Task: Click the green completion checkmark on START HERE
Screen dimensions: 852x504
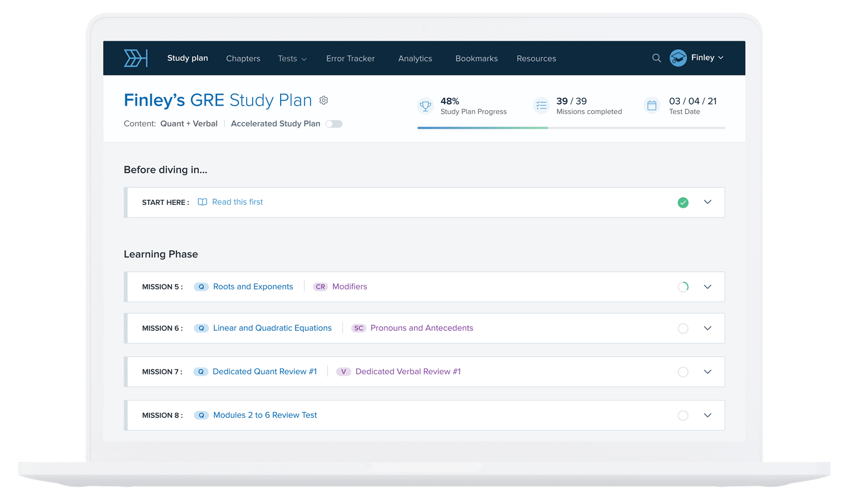Action: tap(683, 202)
